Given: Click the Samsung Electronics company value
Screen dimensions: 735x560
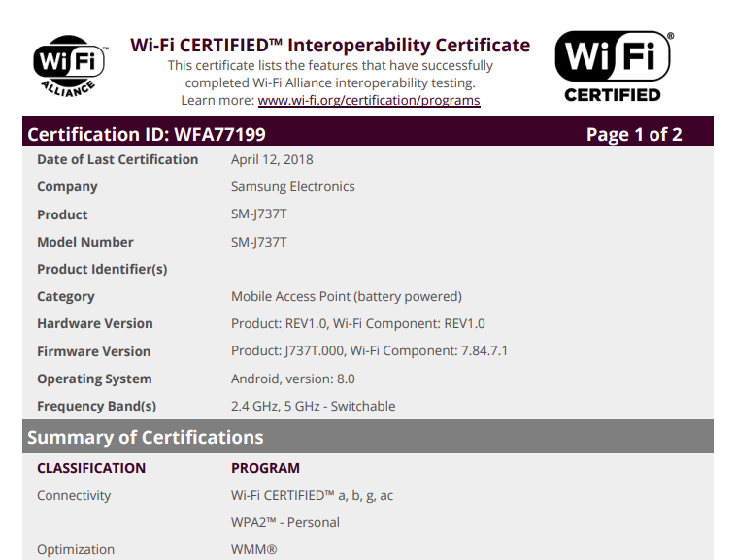Looking at the screenshot, I should click(292, 186).
